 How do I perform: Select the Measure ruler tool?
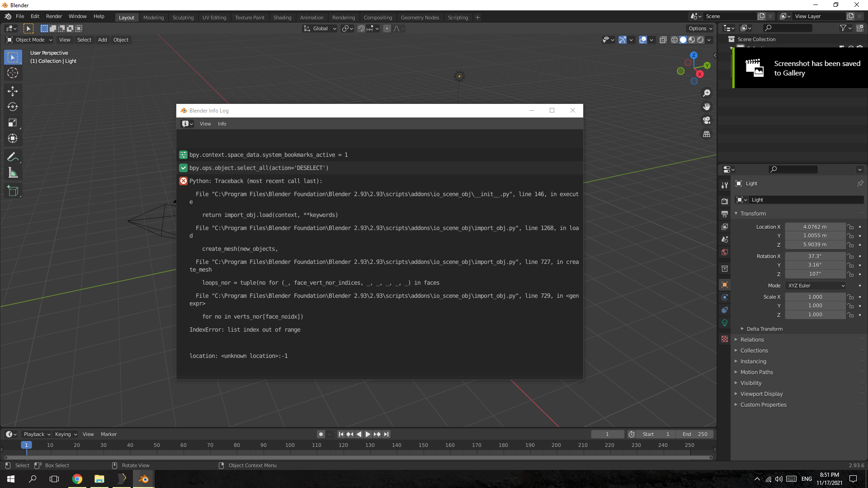pyautogui.click(x=13, y=173)
